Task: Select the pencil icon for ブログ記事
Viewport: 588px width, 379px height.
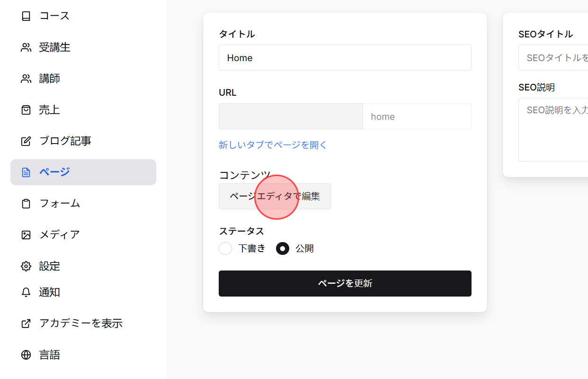Action: click(x=26, y=141)
